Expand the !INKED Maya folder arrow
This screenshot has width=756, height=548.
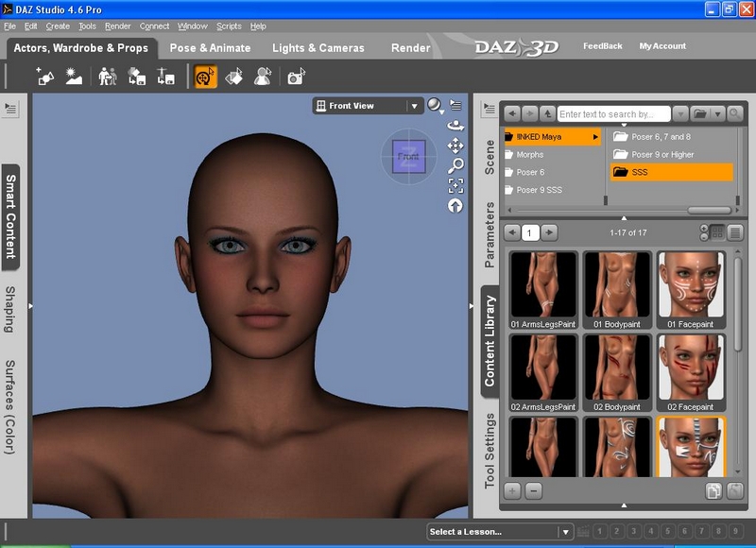click(595, 137)
